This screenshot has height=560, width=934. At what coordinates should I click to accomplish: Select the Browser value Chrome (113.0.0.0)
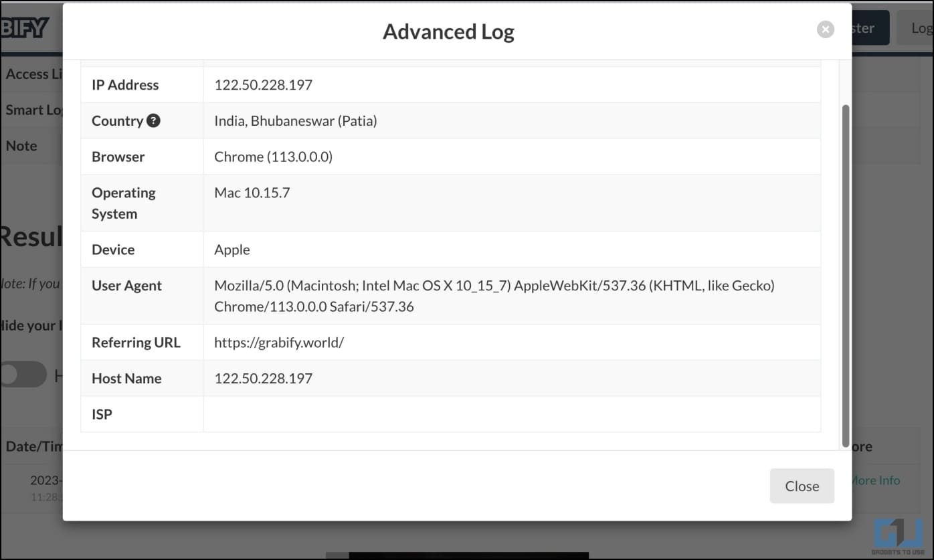pyautogui.click(x=273, y=157)
